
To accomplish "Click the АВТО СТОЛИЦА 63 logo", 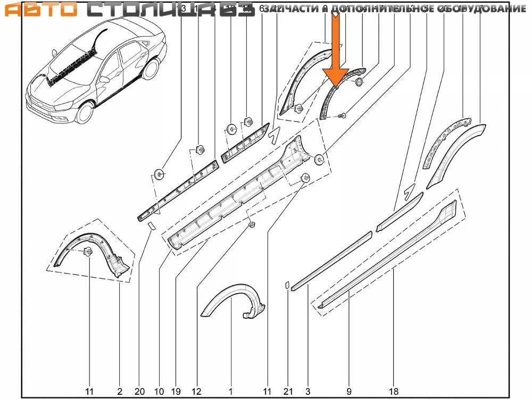I will click(127, 10).
